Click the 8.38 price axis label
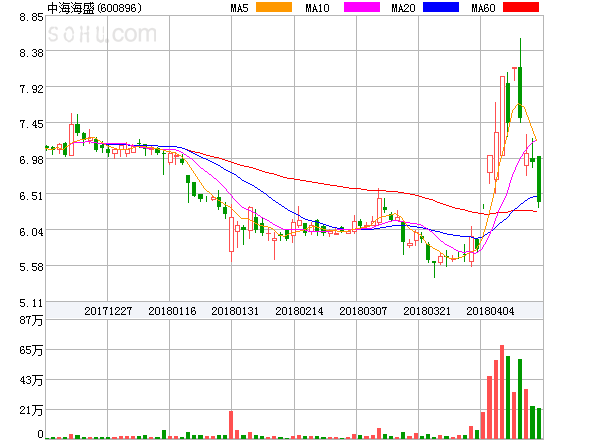Viewport: 600px width, 440px height. point(32,53)
